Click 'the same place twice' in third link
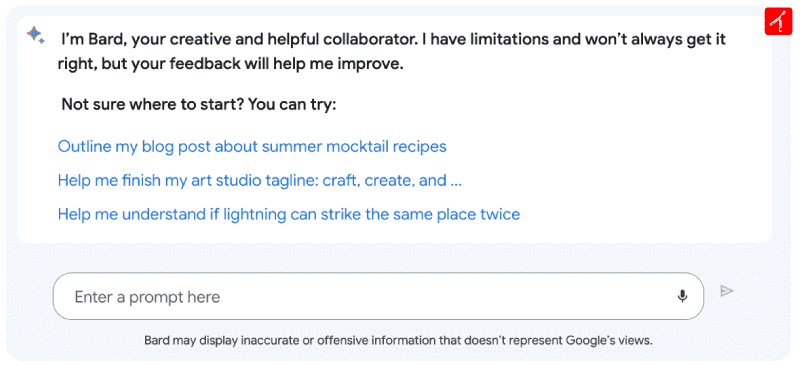800x366 pixels. [443, 214]
